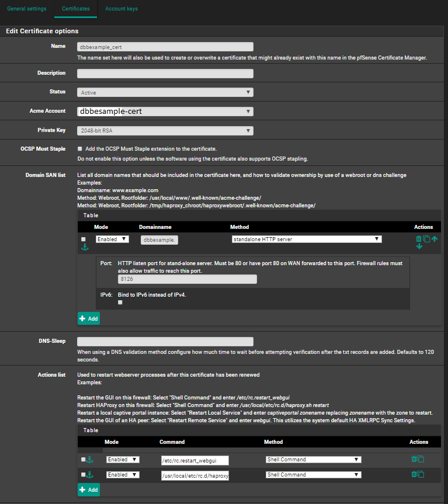
Task: Switch to the General settings tab
Action: [27, 9]
